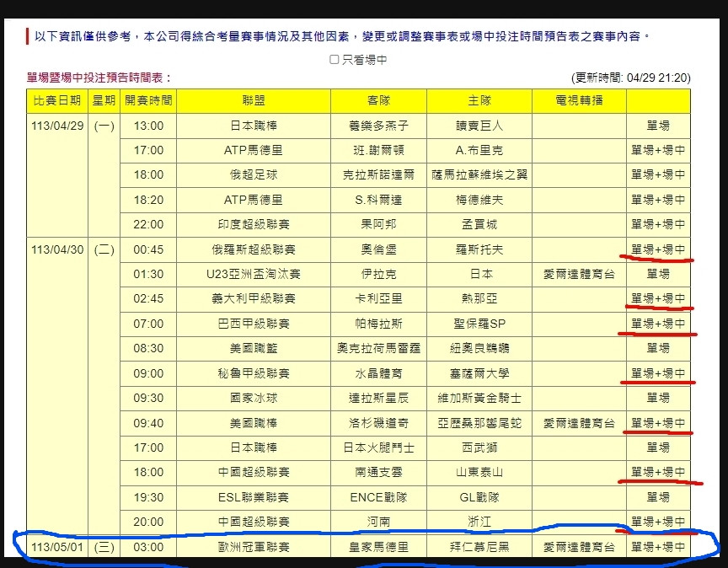Click team 洛杉磯道奇
728x568 pixels.
click(379, 424)
